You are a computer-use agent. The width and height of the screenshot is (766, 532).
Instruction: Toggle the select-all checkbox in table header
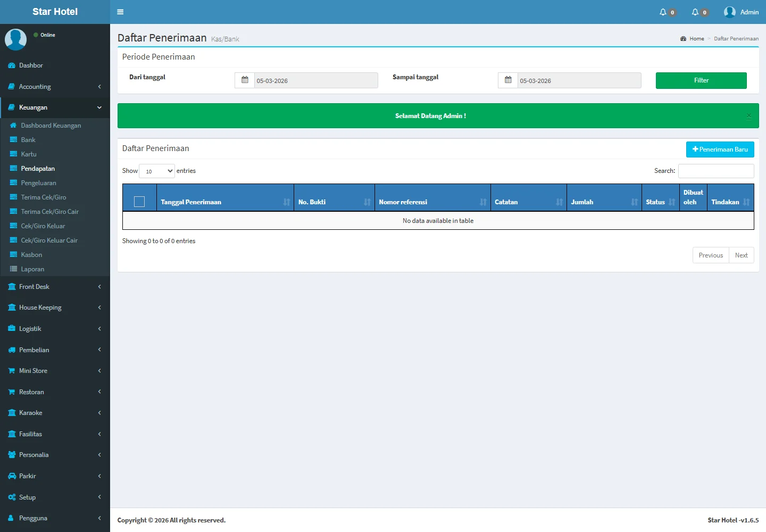[x=139, y=202]
